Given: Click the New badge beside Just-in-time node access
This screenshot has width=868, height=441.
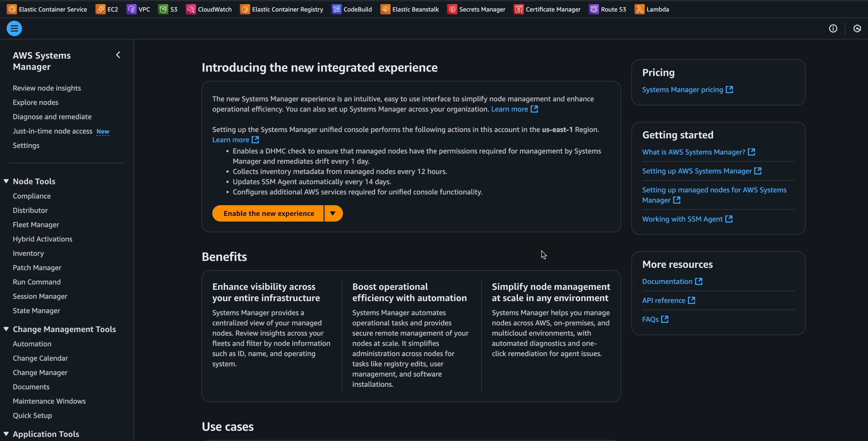Looking at the screenshot, I should (x=103, y=131).
